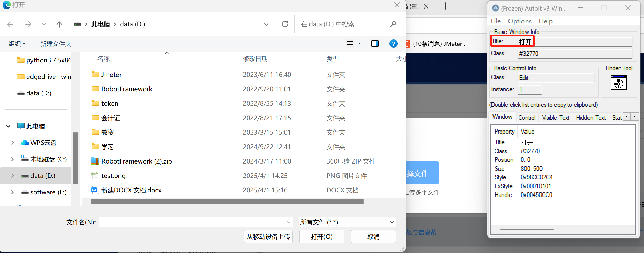The width and height of the screenshot is (644, 253).
Task: Switch to AutoIt Hidden Text tab
Action: coord(591,117)
